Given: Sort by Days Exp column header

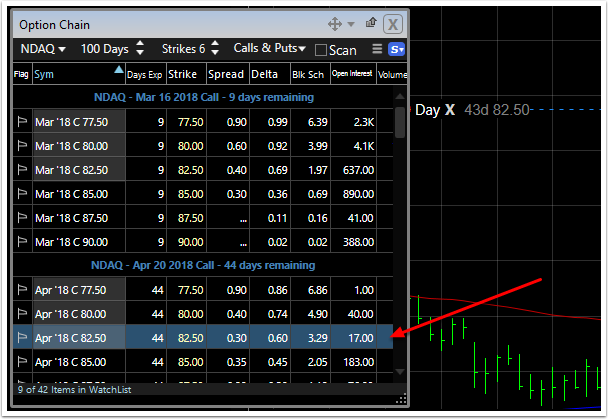Looking at the screenshot, I should coord(145,74).
